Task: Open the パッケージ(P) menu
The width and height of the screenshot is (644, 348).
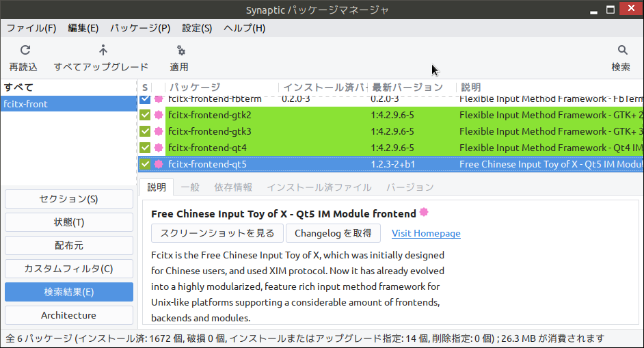Action: pos(140,28)
